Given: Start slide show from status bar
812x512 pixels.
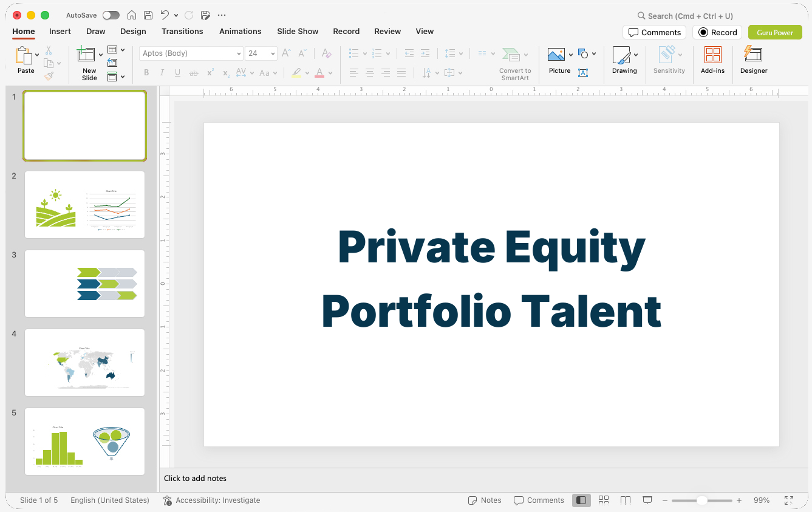Looking at the screenshot, I should (647, 500).
